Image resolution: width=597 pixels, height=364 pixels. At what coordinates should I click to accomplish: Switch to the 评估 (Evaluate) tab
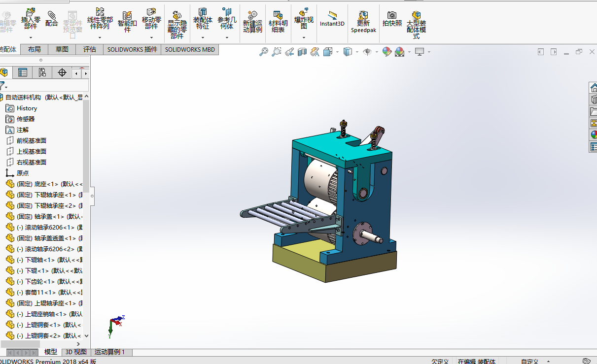click(x=90, y=49)
